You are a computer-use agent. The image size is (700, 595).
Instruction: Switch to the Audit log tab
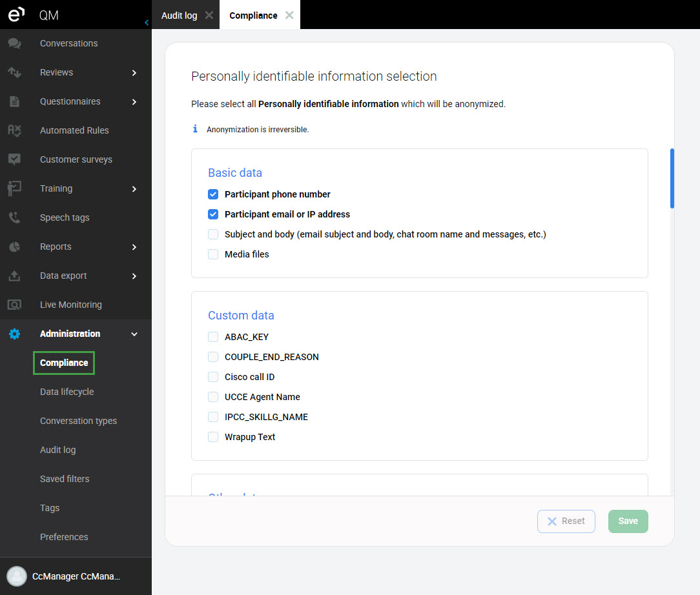(179, 15)
